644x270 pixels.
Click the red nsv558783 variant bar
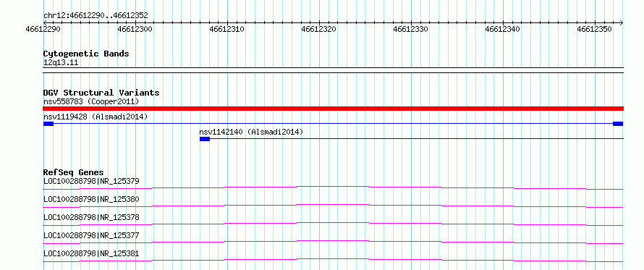pos(333,109)
